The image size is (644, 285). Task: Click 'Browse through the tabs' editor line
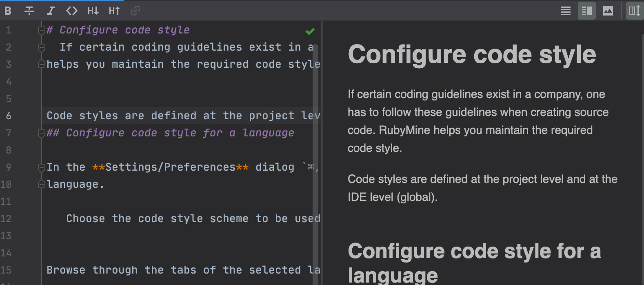(x=184, y=270)
